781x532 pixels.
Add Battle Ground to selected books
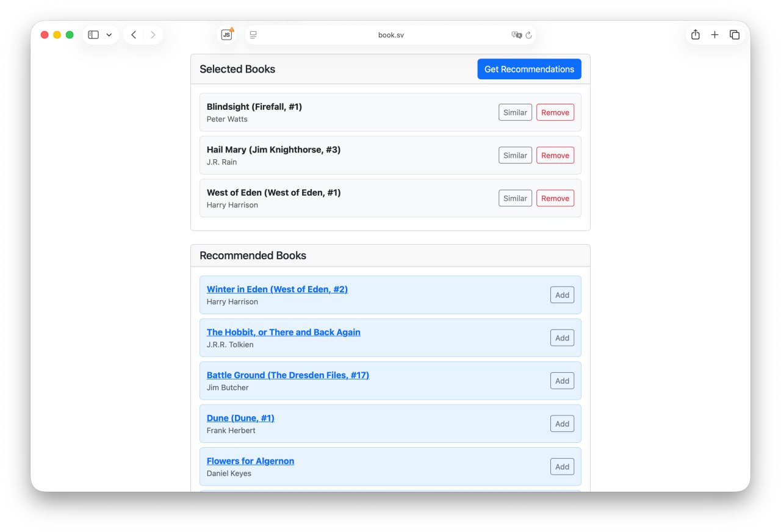point(562,381)
